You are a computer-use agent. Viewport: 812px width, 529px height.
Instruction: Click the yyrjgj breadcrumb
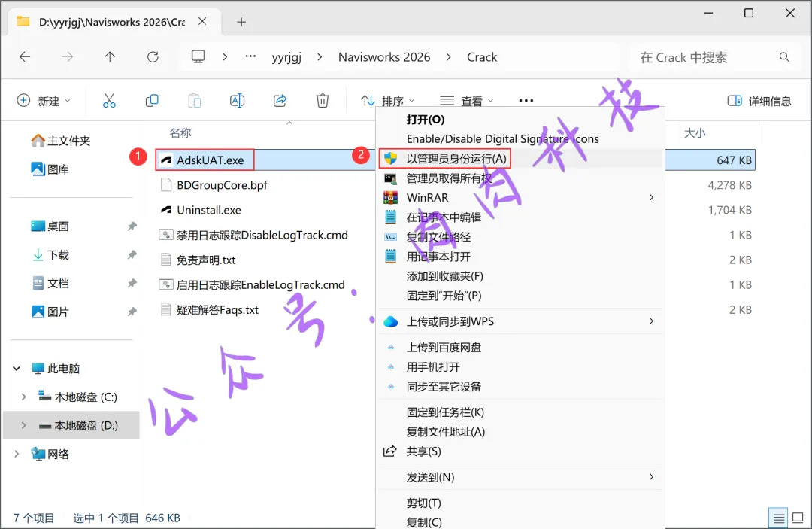[286, 57]
